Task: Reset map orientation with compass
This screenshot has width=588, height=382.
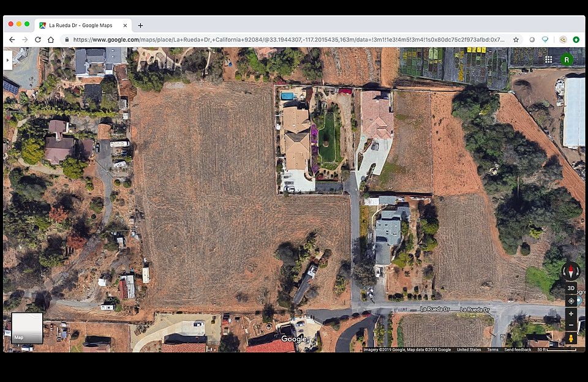Action: 571,271
